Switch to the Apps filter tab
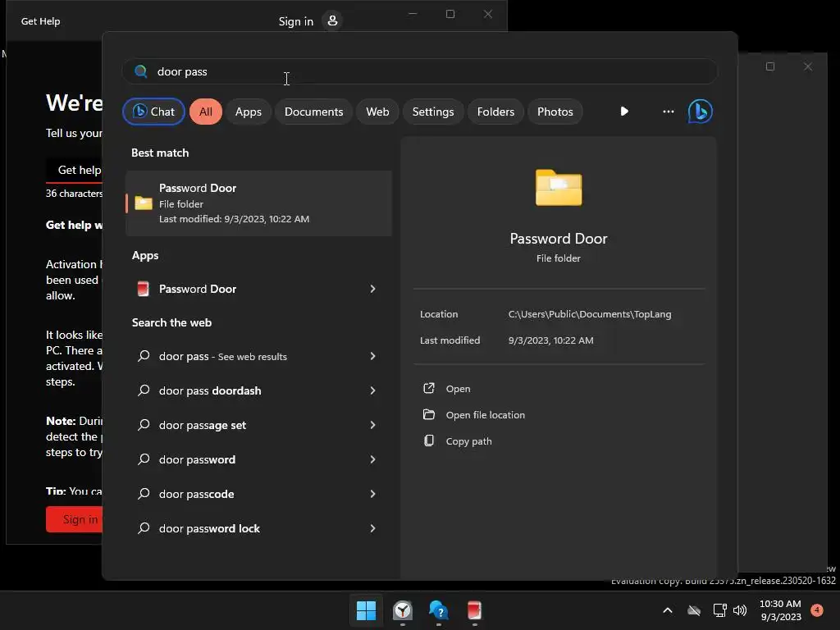Screen dimensions: 840x630 [248, 112]
